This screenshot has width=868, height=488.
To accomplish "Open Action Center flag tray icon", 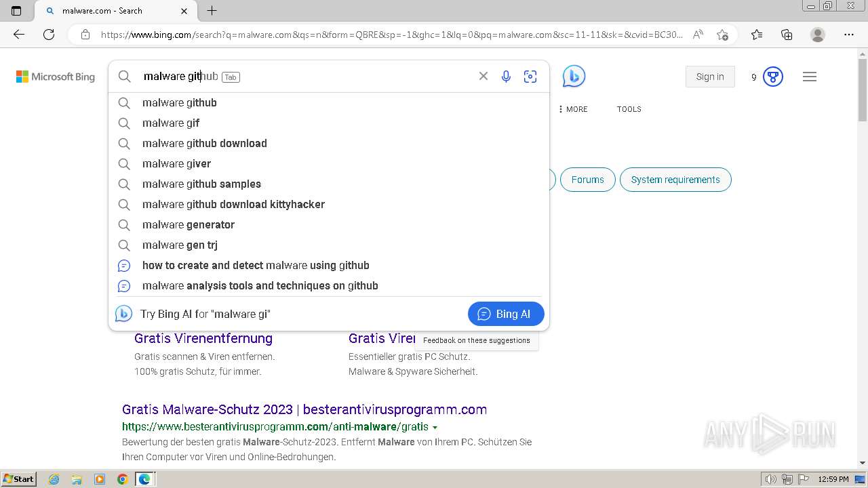I will click(803, 479).
